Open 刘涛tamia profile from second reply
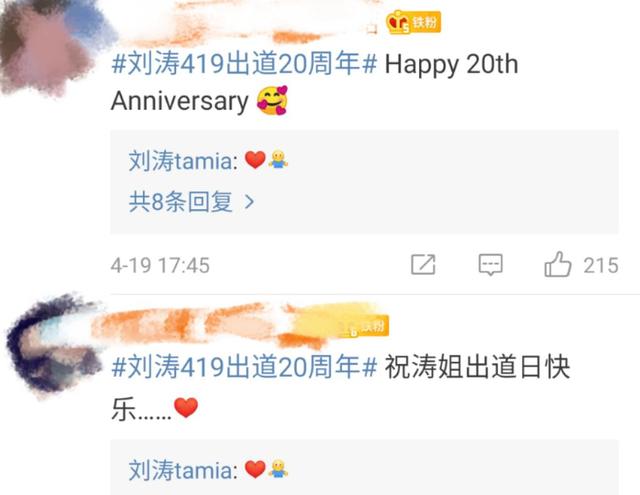Image resolution: width=640 pixels, height=495 pixels. (183, 470)
